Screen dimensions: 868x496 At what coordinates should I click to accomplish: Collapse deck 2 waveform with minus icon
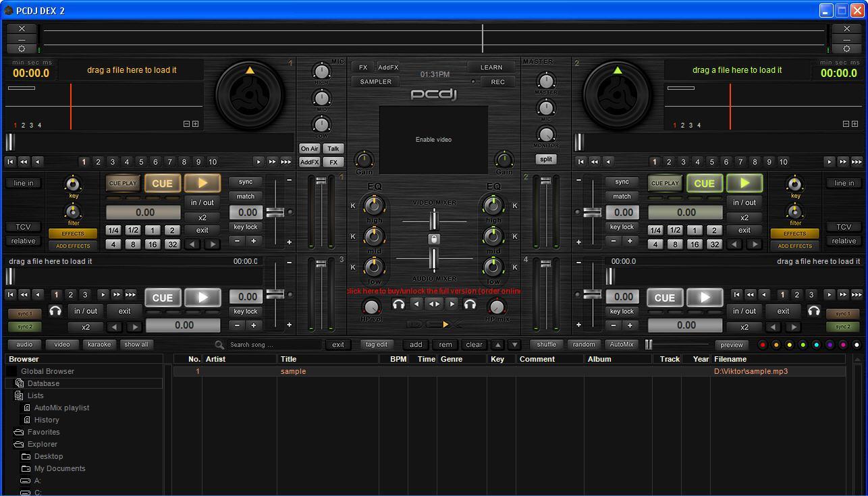point(846,124)
